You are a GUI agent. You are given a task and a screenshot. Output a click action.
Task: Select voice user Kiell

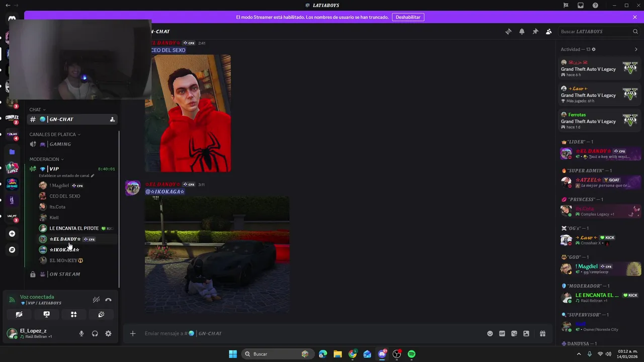tap(78, 217)
